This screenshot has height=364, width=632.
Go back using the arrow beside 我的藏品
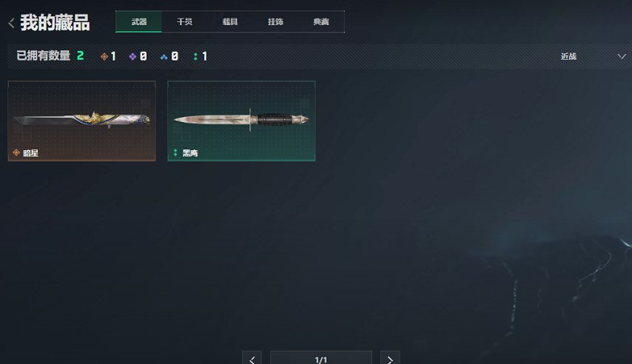coord(11,23)
